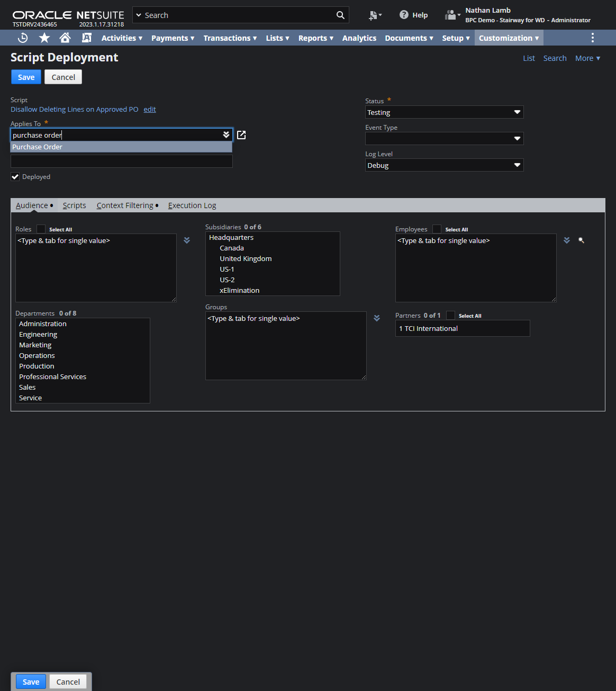Open the Groups multi-select double-arrow icon
Image resolution: width=616 pixels, height=691 pixels.
[x=377, y=318]
